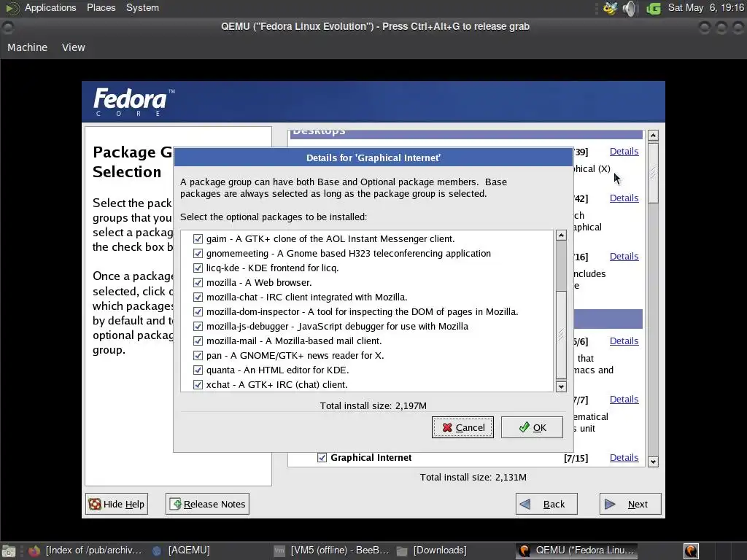Click up arrow of package list scrollbar

pos(561,236)
